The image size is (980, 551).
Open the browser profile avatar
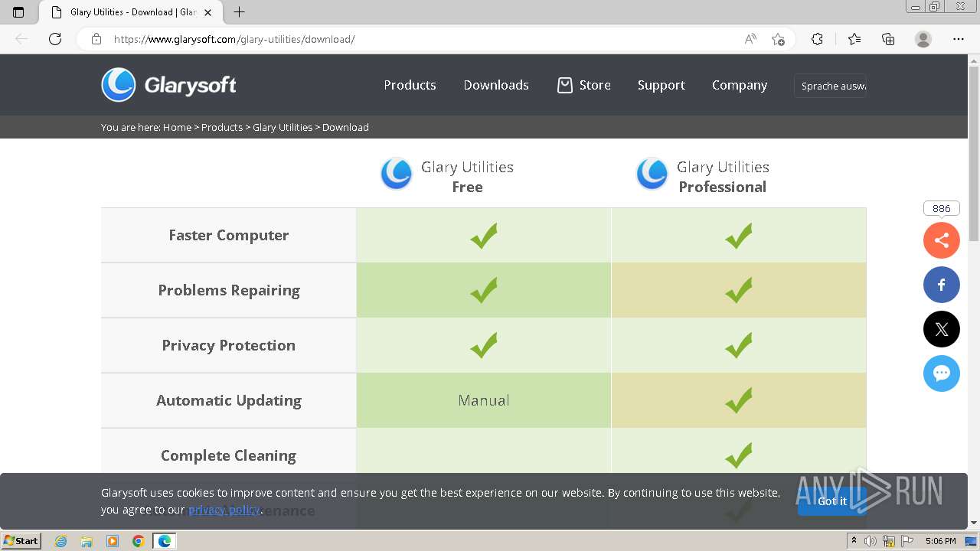point(923,39)
